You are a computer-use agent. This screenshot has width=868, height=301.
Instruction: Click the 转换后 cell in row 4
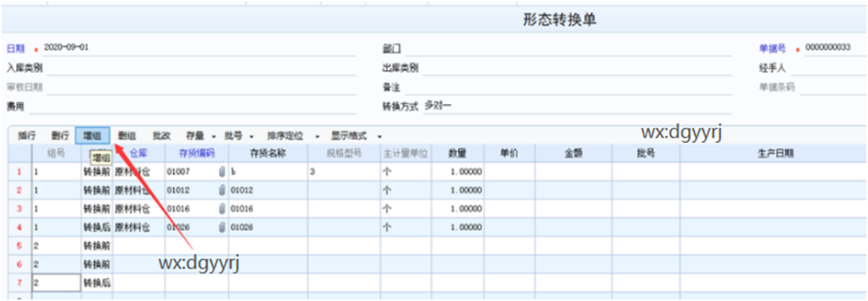(97, 227)
